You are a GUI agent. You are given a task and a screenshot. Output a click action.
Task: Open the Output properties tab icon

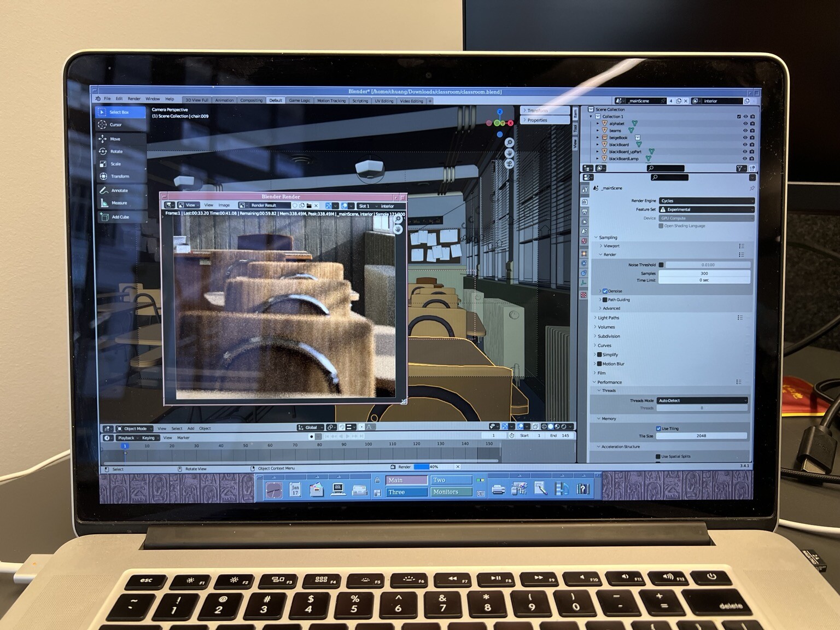pos(585,212)
